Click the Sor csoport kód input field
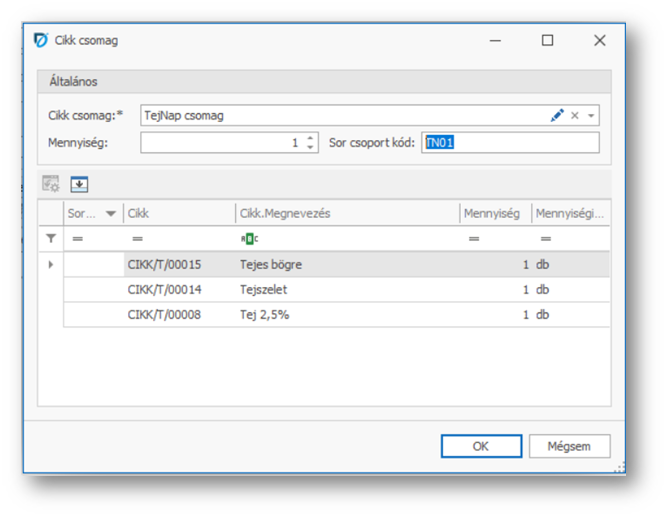Image resolution: width=668 pixels, height=518 pixels. [510, 143]
